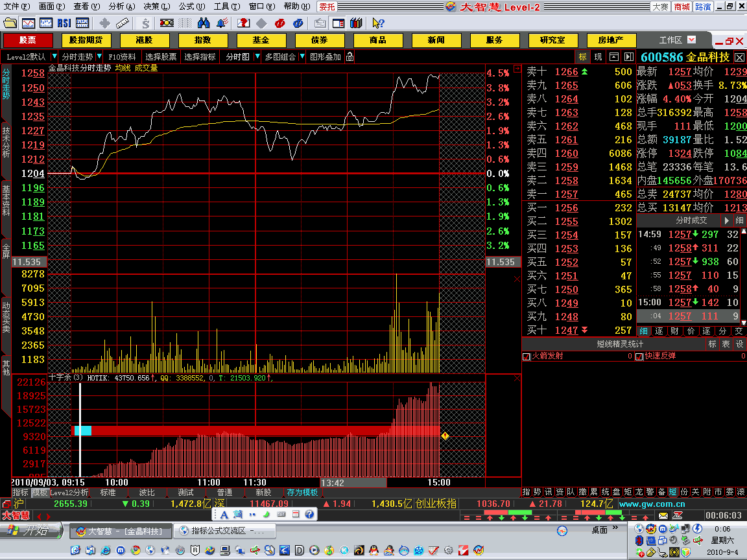Open the 基本资料 side tab

[x=6, y=200]
